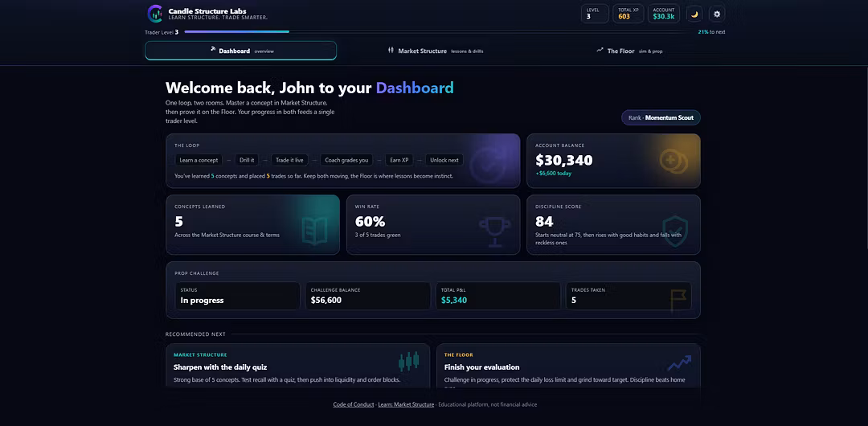This screenshot has height=426, width=868.
Task: Click The Floor tab chart icon
Action: (600, 50)
